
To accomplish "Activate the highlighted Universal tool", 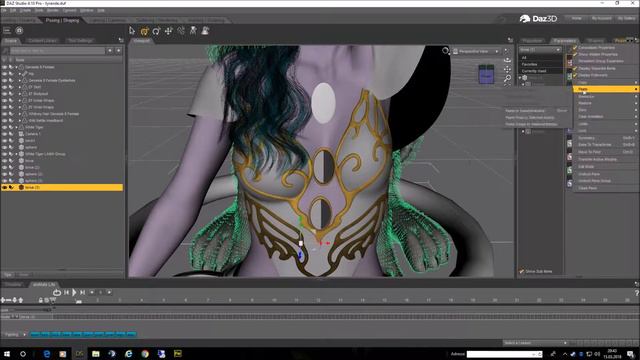I will [x=144, y=31].
